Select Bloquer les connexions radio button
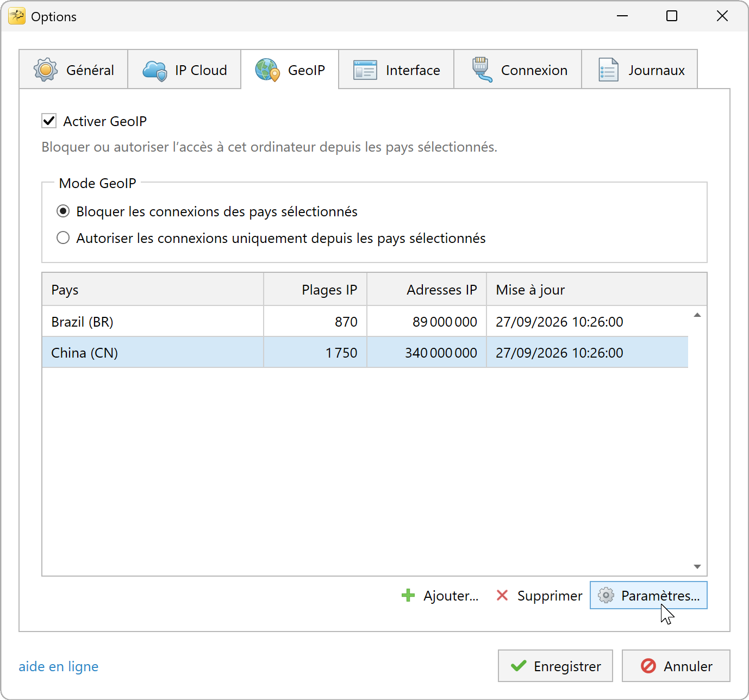749x700 pixels. click(x=63, y=211)
